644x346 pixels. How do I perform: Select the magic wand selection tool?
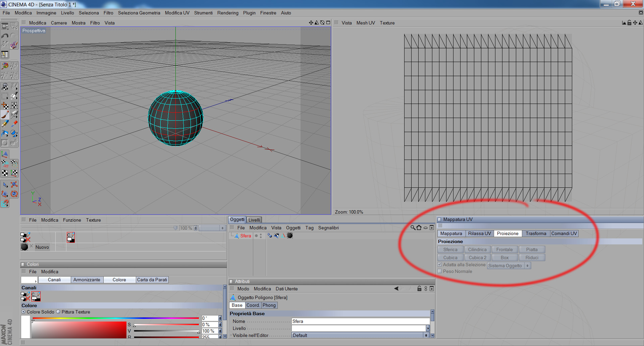click(14, 96)
